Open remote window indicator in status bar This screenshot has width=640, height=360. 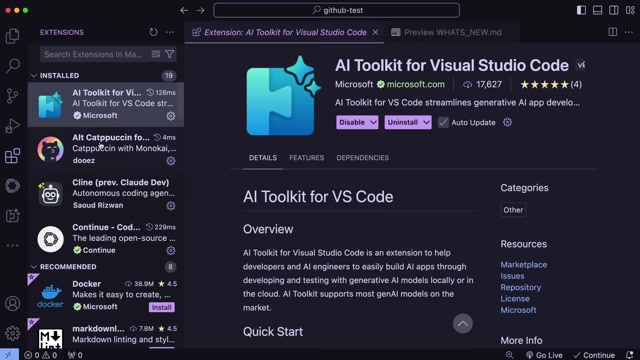pyautogui.click(x=9, y=355)
